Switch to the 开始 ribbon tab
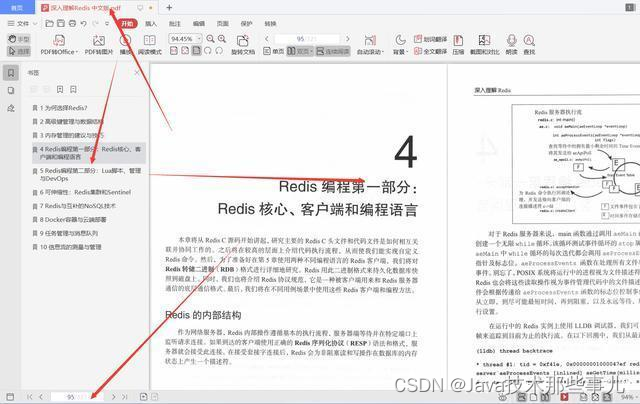640x404 pixels. (x=127, y=24)
